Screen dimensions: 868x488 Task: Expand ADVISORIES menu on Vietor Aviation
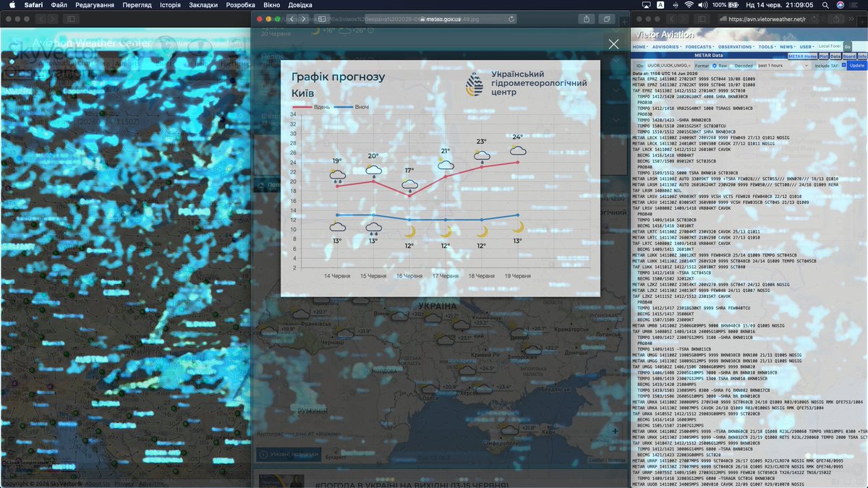667,47
